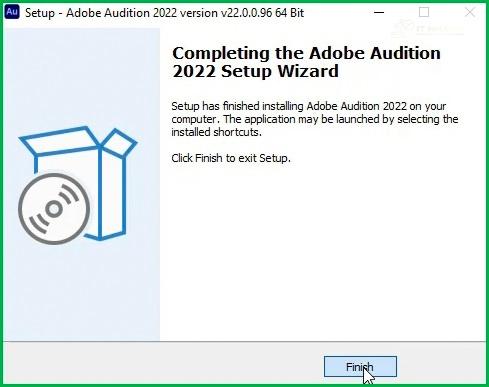
Task: Click the disabled maximize window button
Action: tap(424, 13)
